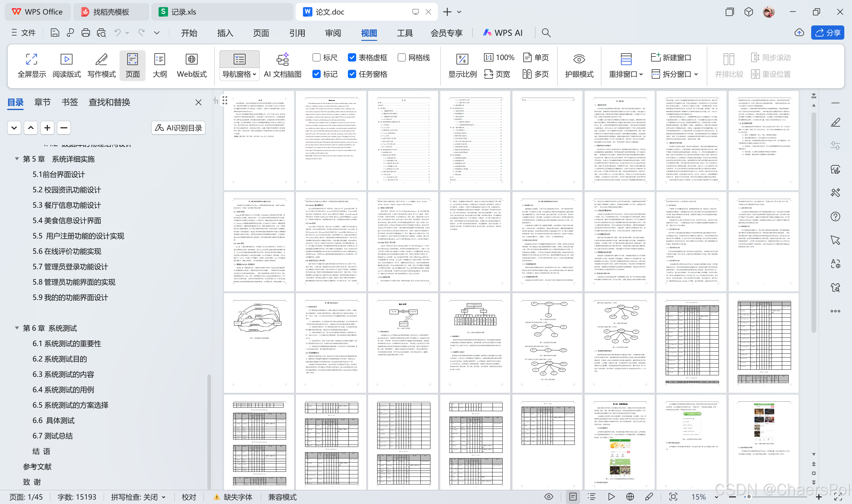This screenshot has width=852, height=504.
Task: Open WPS AI
Action: (502, 33)
